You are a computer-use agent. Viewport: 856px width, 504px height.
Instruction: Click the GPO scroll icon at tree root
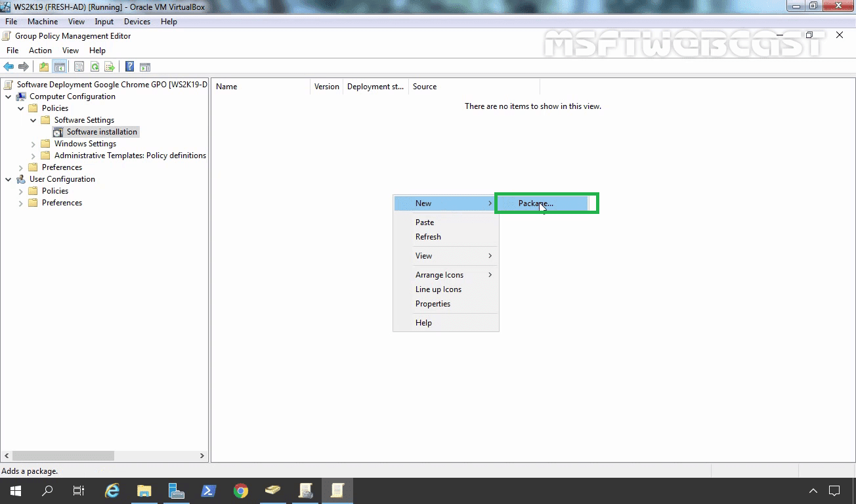pyautogui.click(x=9, y=85)
